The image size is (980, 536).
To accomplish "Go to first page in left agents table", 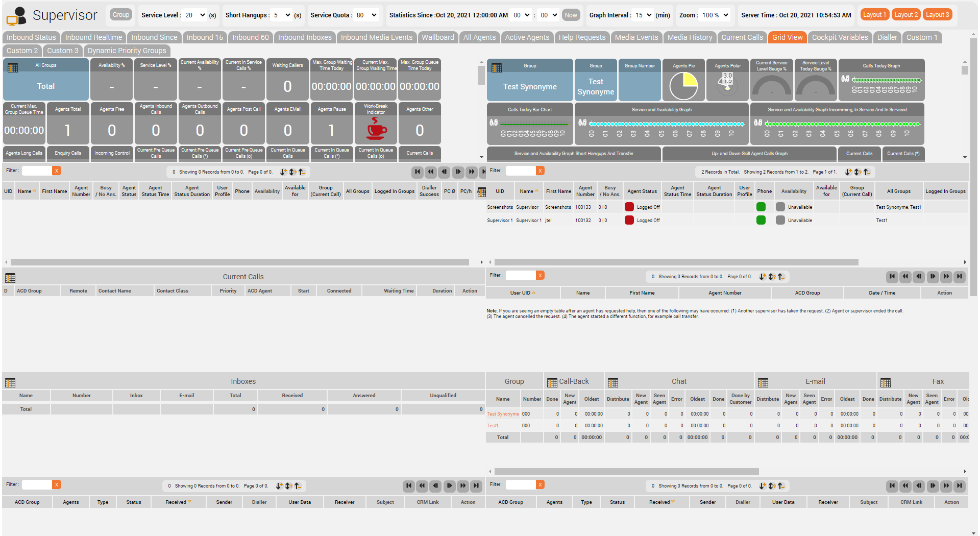I will 418,172.
